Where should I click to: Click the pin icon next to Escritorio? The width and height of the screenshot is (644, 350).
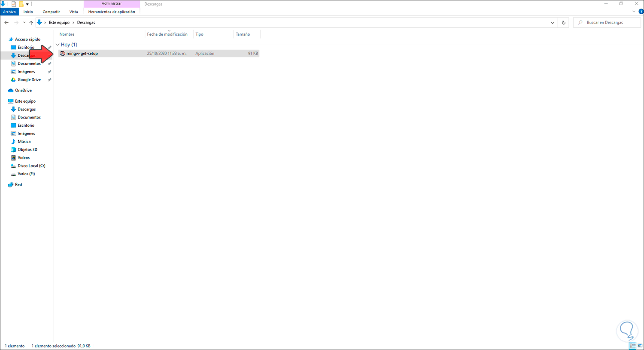50,48
